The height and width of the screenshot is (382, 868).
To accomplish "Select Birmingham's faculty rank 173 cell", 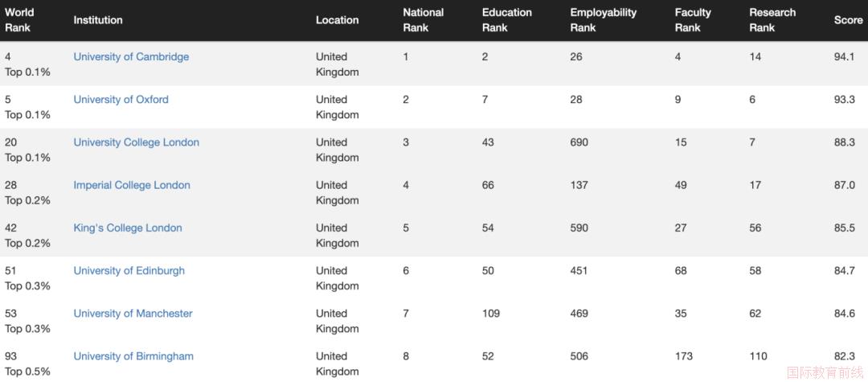I will click(684, 356).
